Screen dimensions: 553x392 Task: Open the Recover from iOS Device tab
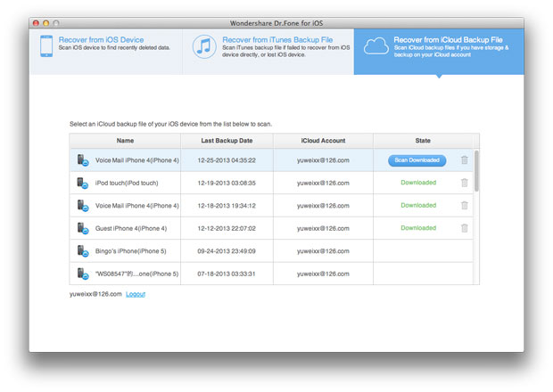click(106, 52)
